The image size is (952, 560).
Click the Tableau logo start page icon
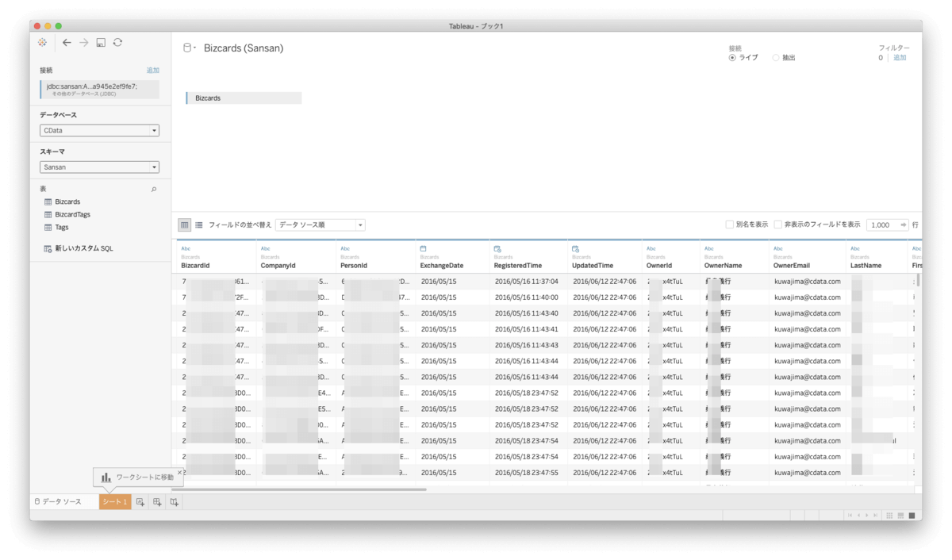42,43
